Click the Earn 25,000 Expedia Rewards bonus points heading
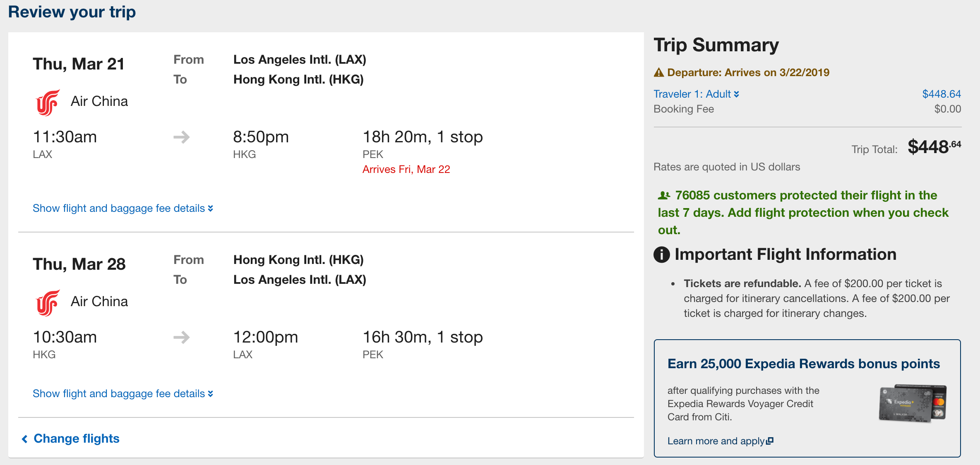 803,364
